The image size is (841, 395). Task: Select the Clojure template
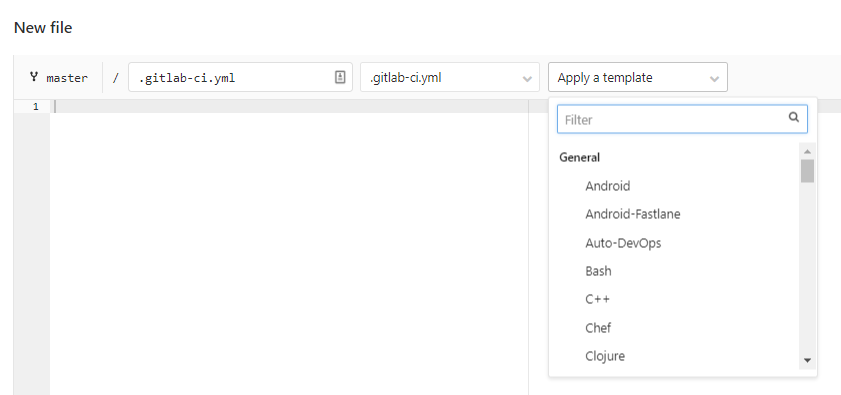pyautogui.click(x=605, y=356)
